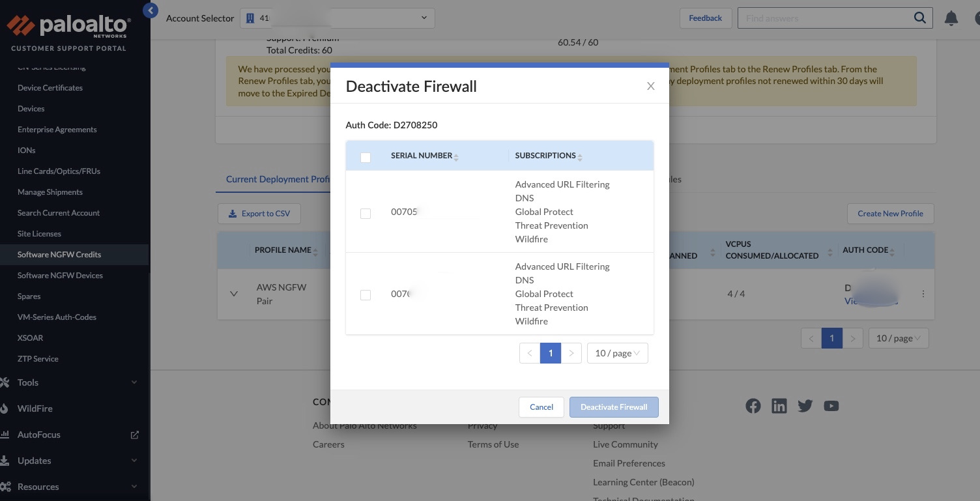Toggle the select-all serial numbers checkbox
980x501 pixels.
366,157
